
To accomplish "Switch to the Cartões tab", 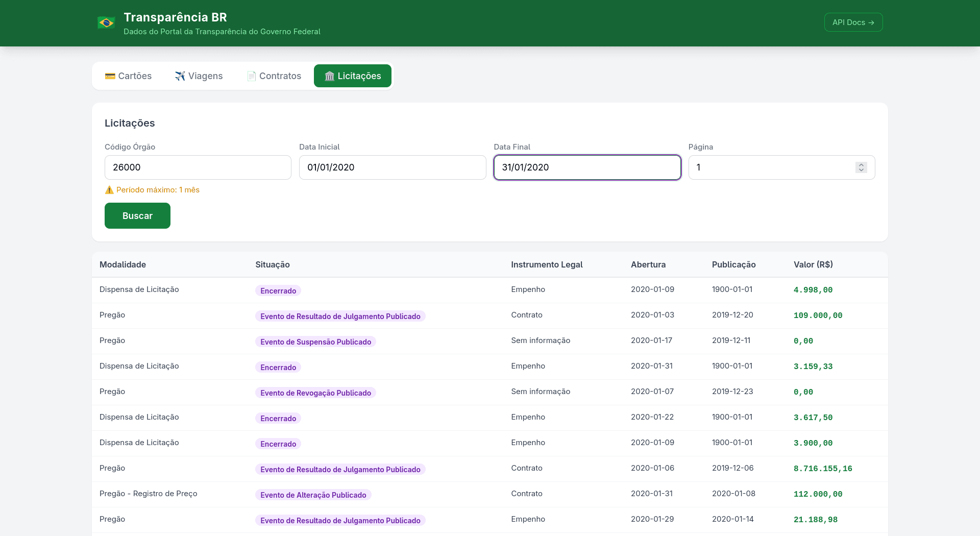I will click(x=128, y=76).
